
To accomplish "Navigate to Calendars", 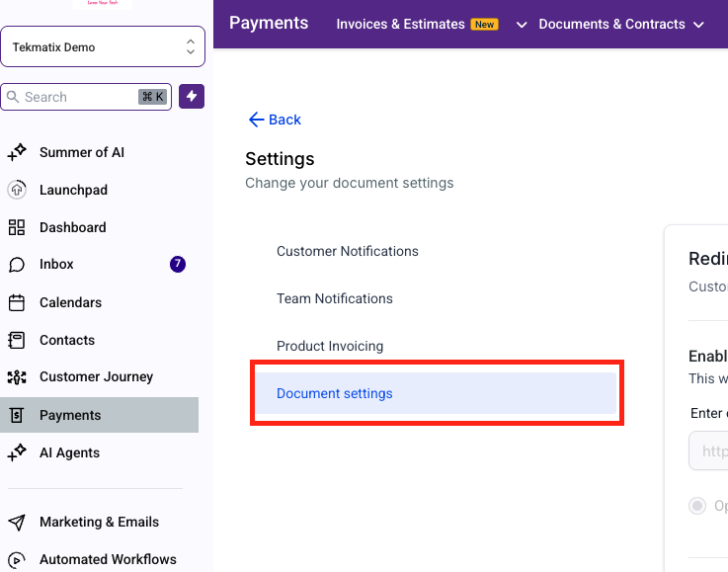I will click(x=70, y=302).
